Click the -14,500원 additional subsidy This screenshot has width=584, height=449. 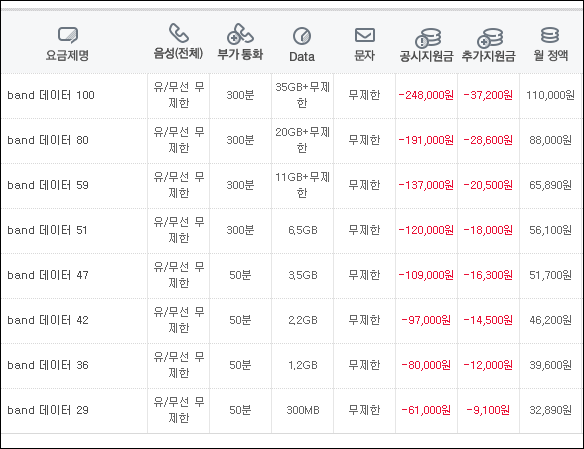click(488, 321)
